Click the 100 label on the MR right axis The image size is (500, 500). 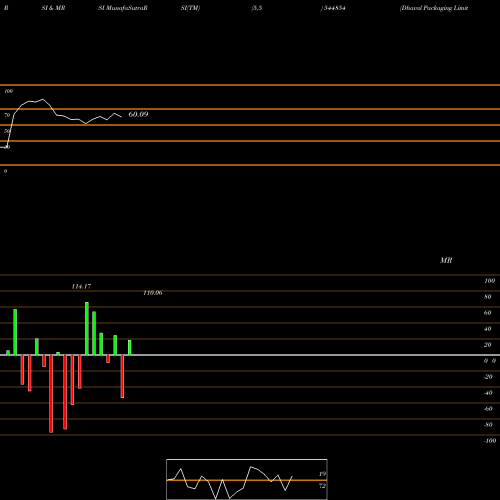pyautogui.click(x=489, y=281)
